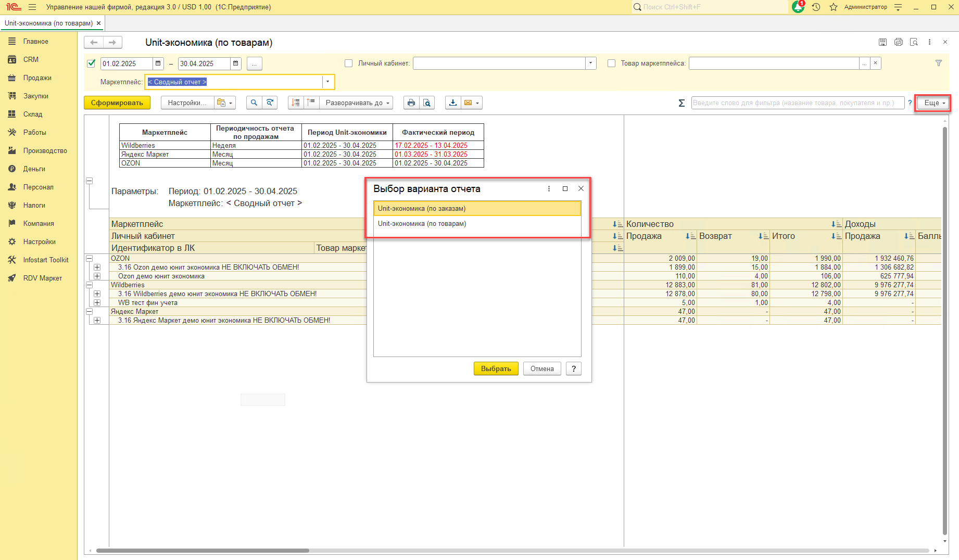Image resolution: width=959 pixels, height=560 pixels.
Task: Navigate back with left arrow
Action: tap(94, 43)
